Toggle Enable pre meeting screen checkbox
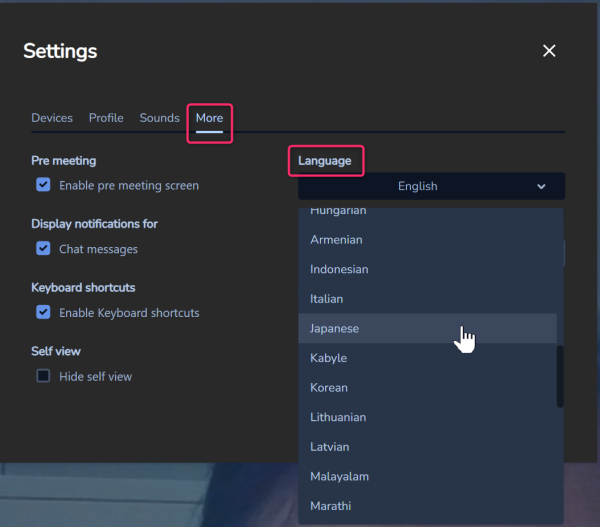600x527 pixels. click(x=43, y=185)
